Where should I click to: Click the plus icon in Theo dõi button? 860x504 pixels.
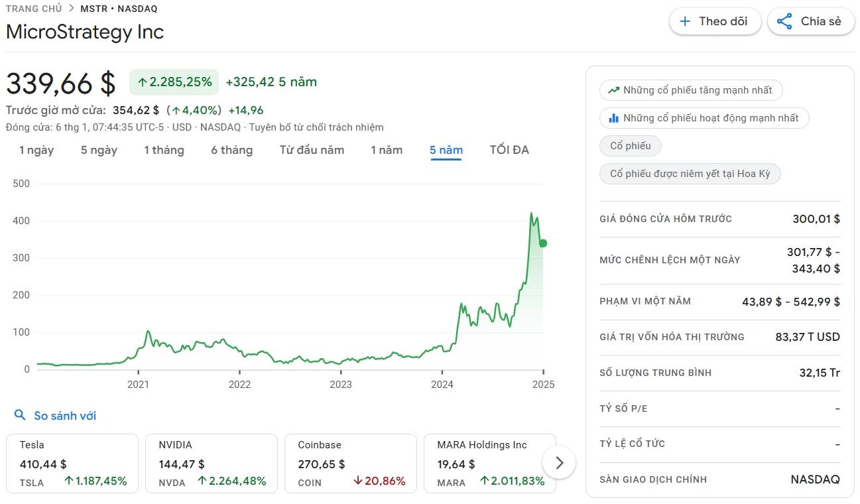pos(685,21)
